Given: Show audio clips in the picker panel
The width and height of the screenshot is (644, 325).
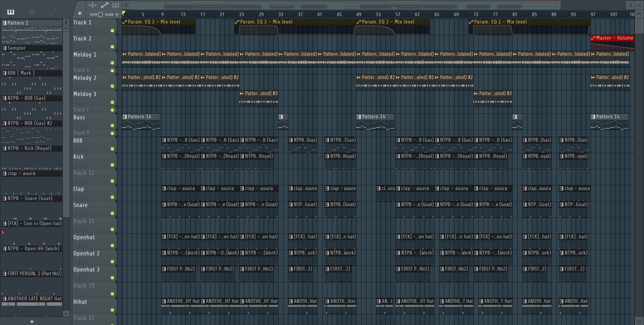Looking at the screenshot, I should (x=32, y=12).
